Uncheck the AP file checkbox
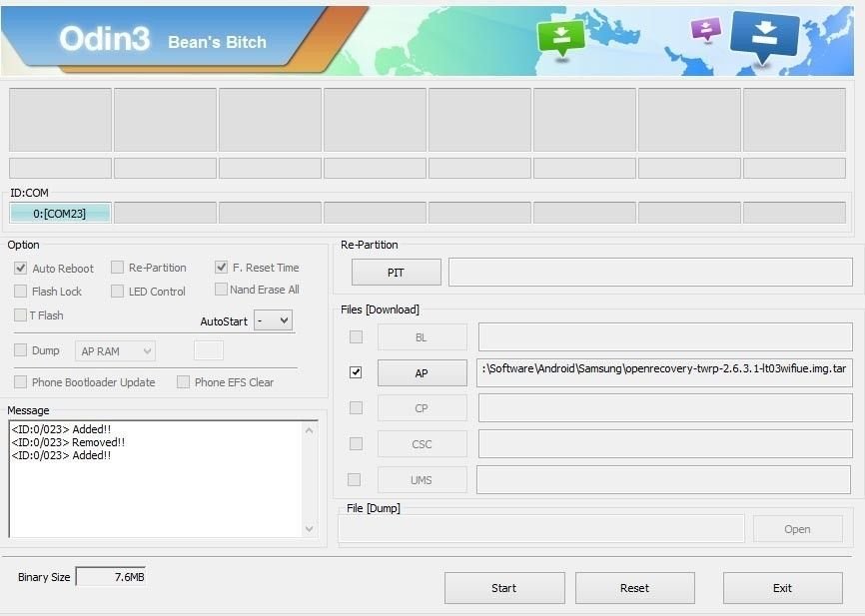Screen dimensions: 865x616 [x=356, y=372]
